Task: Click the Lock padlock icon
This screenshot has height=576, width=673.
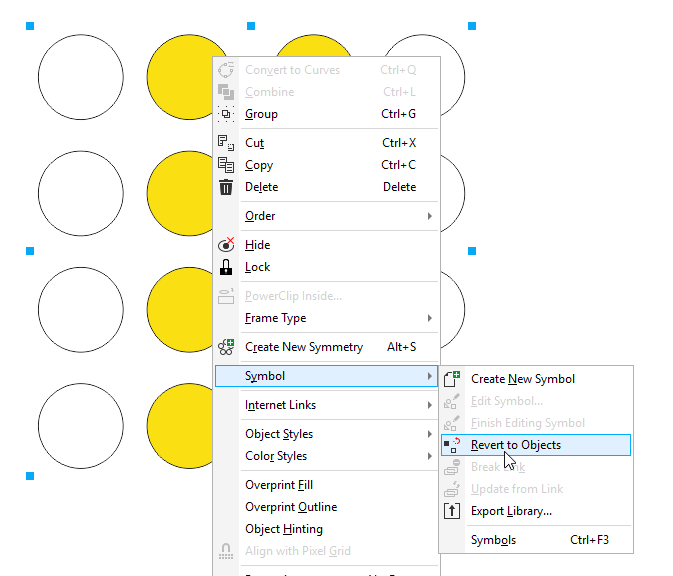Action: 226,267
